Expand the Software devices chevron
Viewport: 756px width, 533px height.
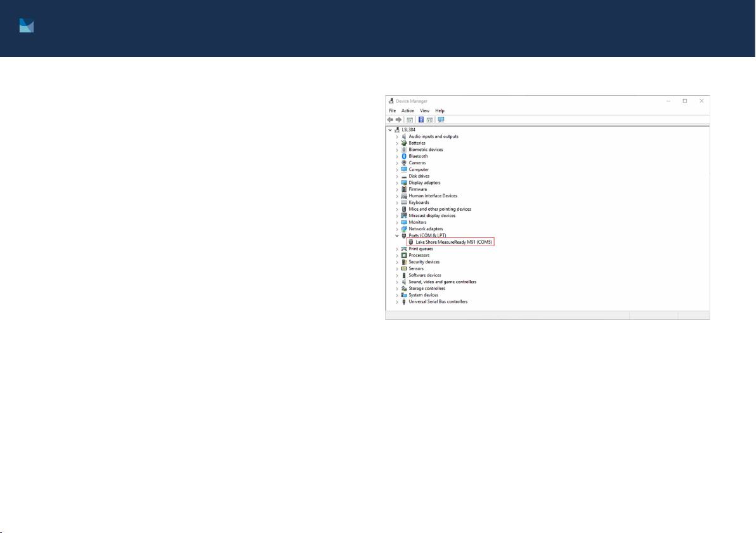click(x=397, y=275)
